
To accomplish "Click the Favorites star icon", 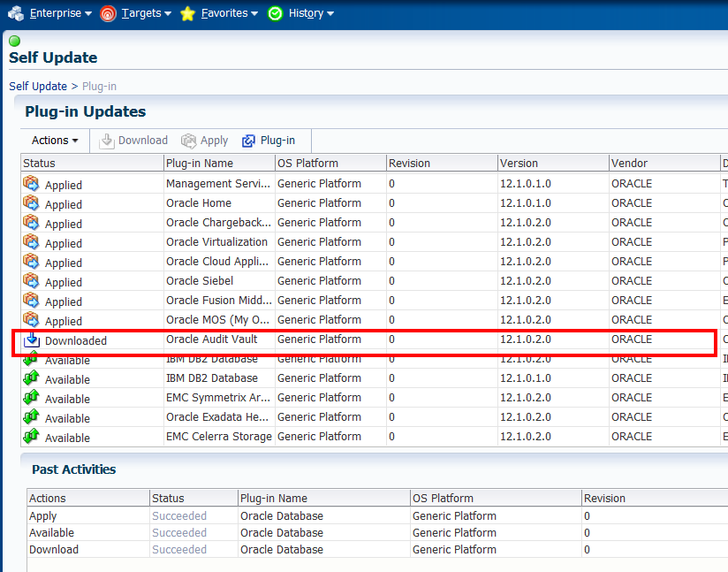I will pos(187,14).
